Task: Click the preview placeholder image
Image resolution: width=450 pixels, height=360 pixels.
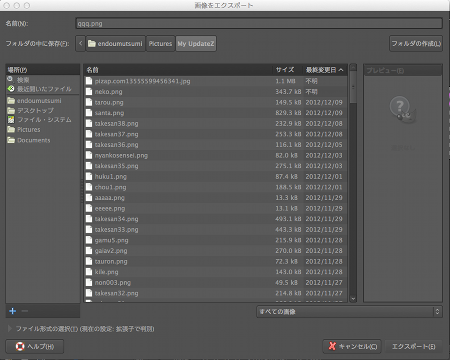Action: 403,110
